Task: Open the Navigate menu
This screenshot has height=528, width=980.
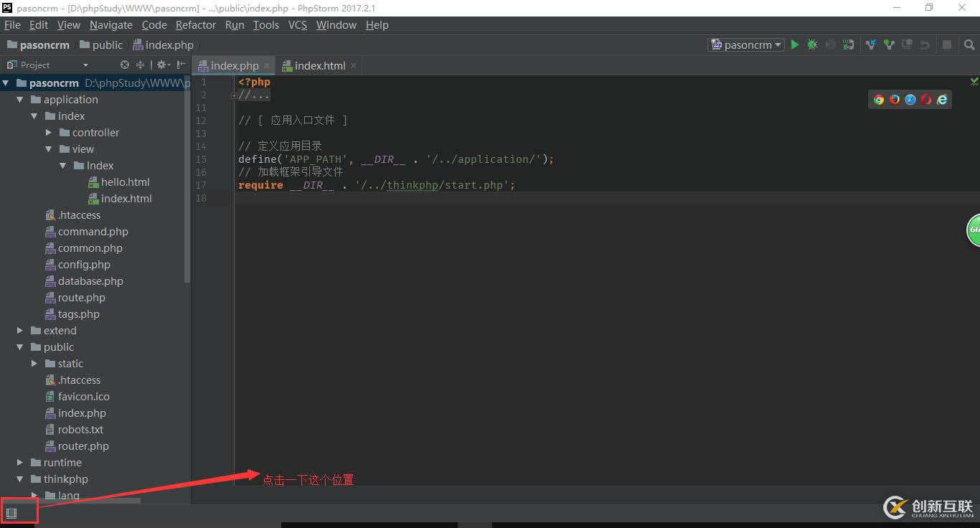Action: [x=111, y=25]
